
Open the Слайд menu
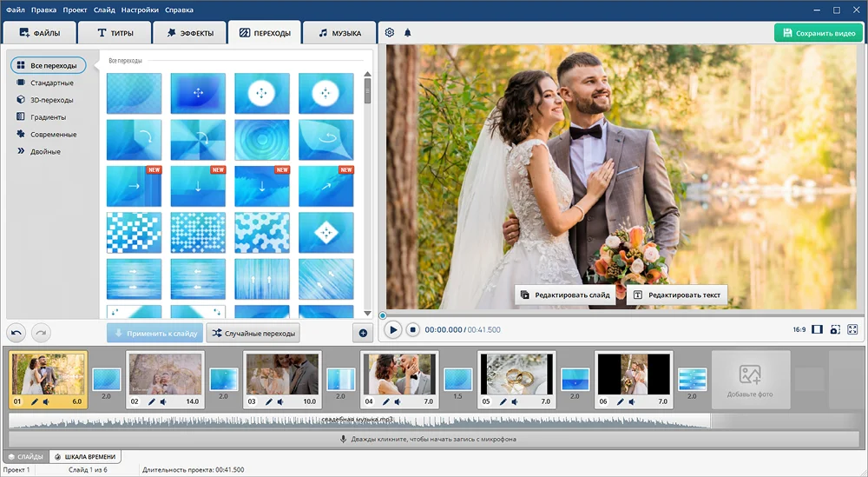click(103, 10)
